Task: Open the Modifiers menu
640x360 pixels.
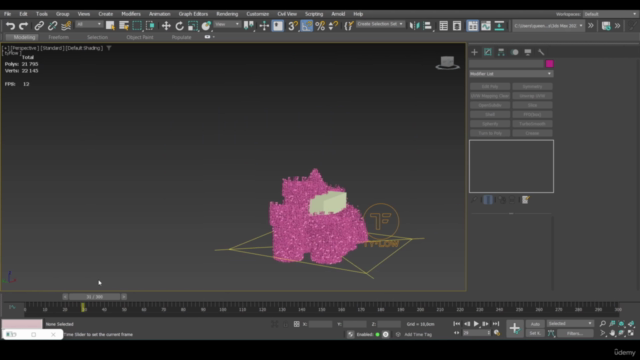Action: pyautogui.click(x=131, y=14)
